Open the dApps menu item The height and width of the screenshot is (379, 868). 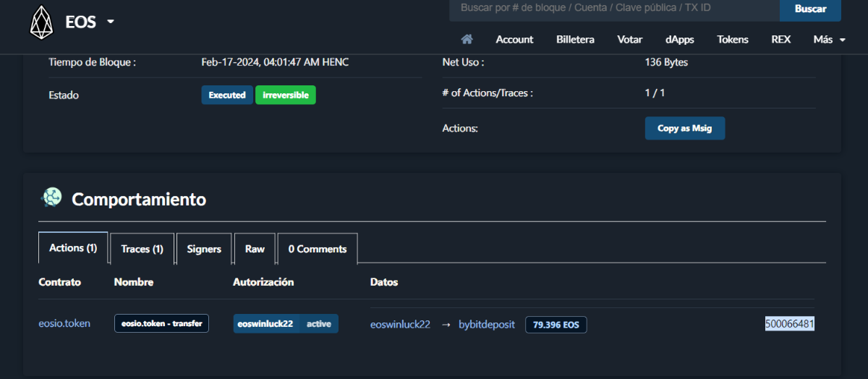[x=679, y=39]
